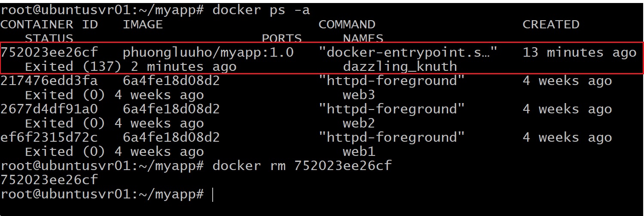
Task: Select the container name dazzling_knuth
Action: pyautogui.click(x=400, y=67)
